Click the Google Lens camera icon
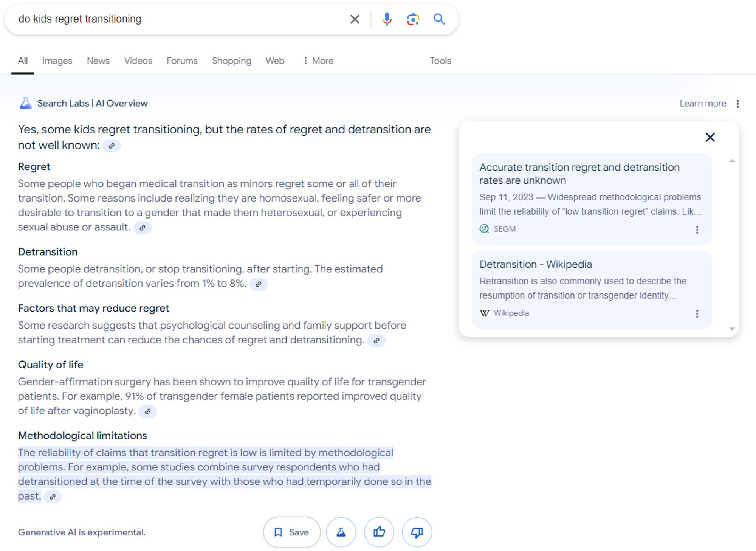This screenshot has height=551, width=756. point(413,19)
